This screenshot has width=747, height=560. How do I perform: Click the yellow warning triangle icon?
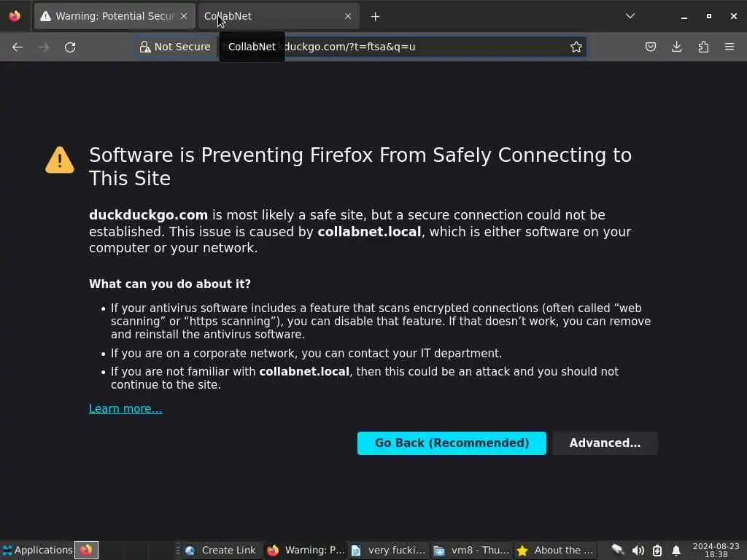point(60,160)
